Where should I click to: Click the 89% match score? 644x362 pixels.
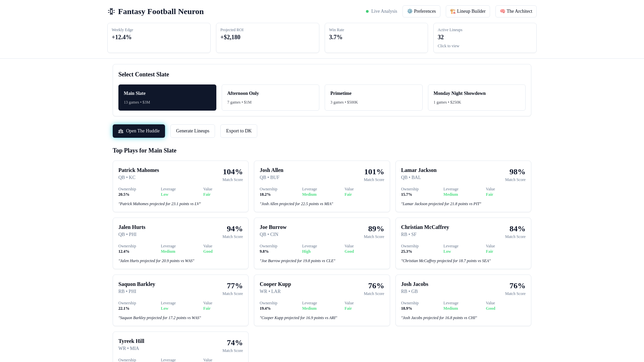(x=376, y=229)
